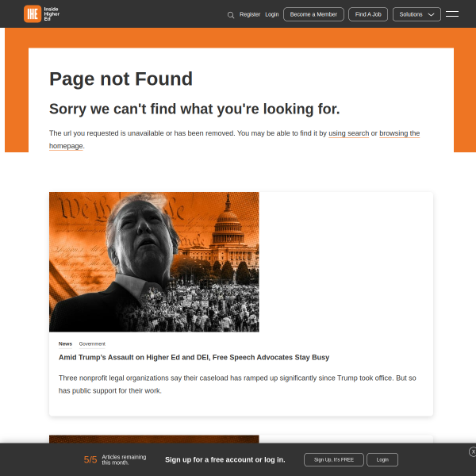476x476 pixels.
Task: Select the News tag on the article
Action: click(65, 344)
